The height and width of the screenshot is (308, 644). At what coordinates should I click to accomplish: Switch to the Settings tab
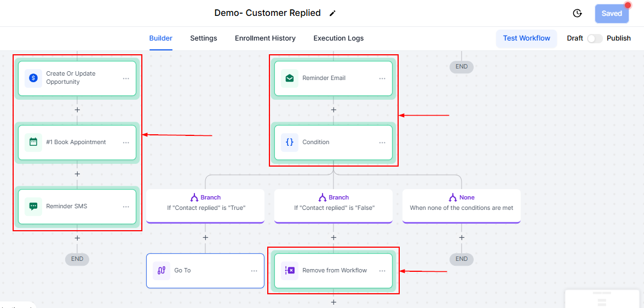pos(203,38)
